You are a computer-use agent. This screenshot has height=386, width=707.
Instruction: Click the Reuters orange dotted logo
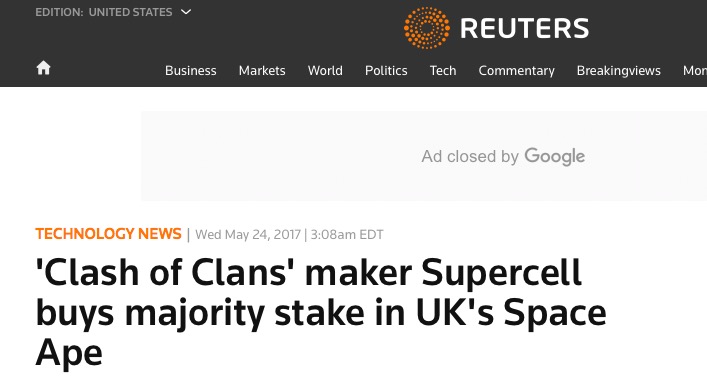tap(427, 28)
